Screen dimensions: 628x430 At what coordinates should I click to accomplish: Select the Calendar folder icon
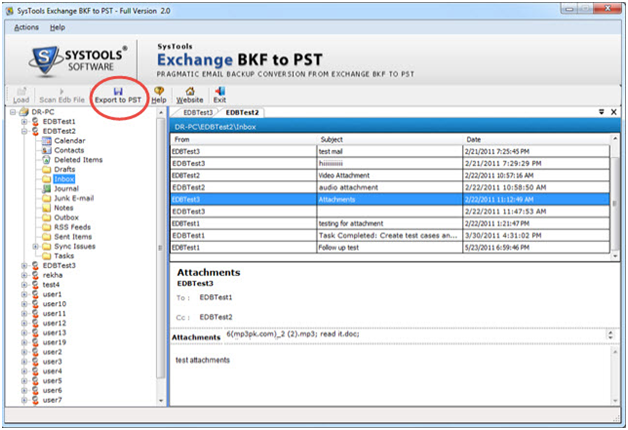(47, 141)
